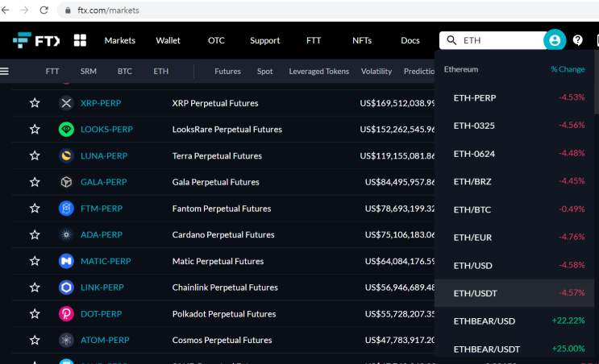Select ETH/USDT from search results
The image size is (599, 364).
pyautogui.click(x=514, y=293)
